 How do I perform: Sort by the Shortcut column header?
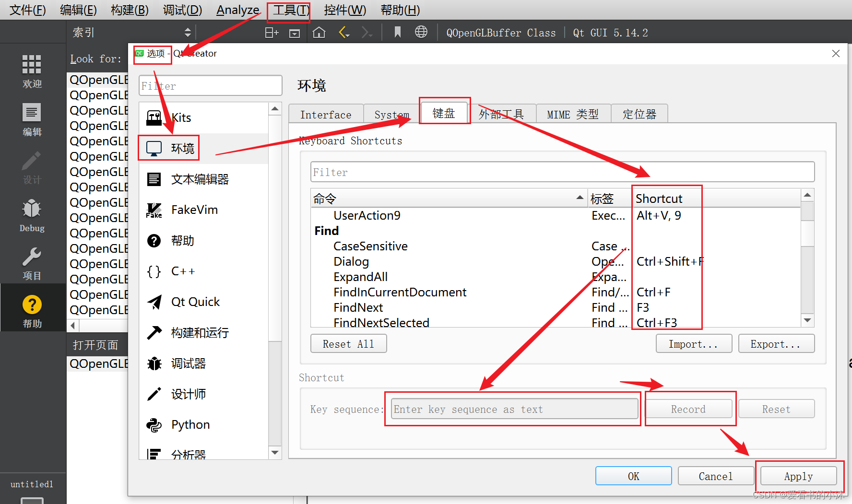click(x=717, y=198)
